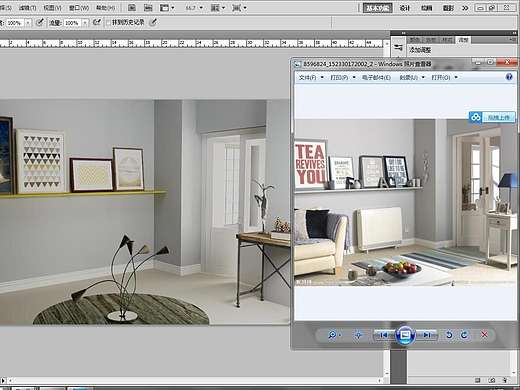Show more workspaces with the >> arrows
Image resolution: width=520 pixels, height=390 pixels.
[465, 8]
